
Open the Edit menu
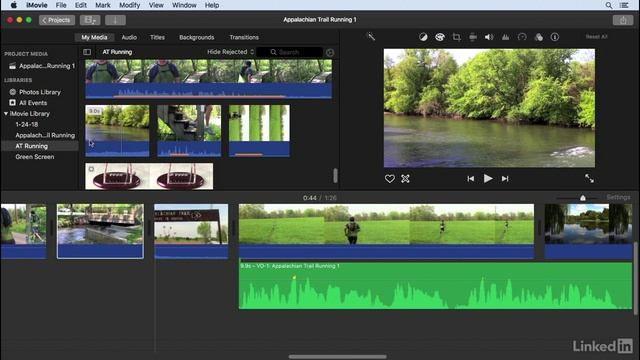[x=81, y=5]
